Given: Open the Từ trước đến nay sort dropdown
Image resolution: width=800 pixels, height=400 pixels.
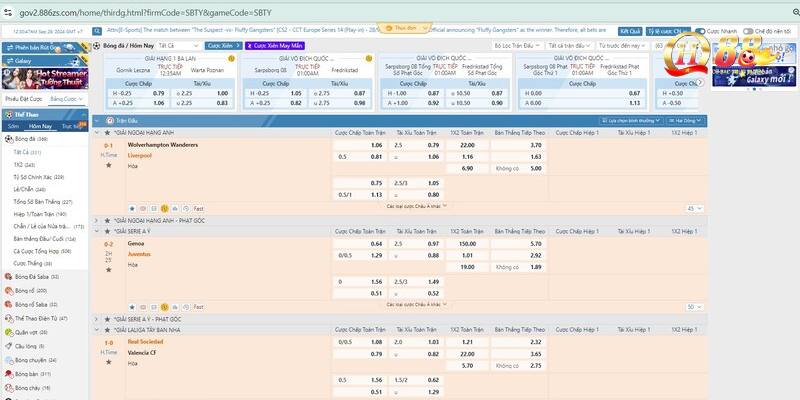Looking at the screenshot, I should click(x=622, y=46).
